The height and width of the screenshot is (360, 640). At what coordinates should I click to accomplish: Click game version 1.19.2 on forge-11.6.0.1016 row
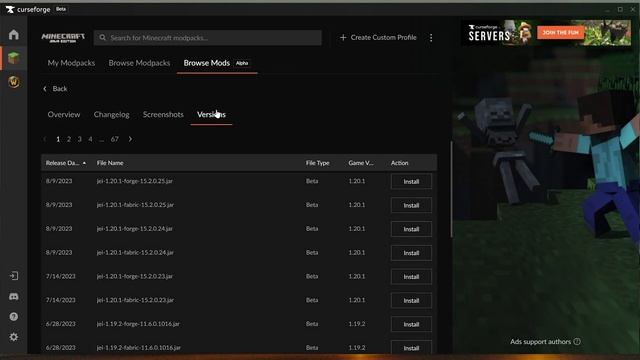[x=357, y=324]
